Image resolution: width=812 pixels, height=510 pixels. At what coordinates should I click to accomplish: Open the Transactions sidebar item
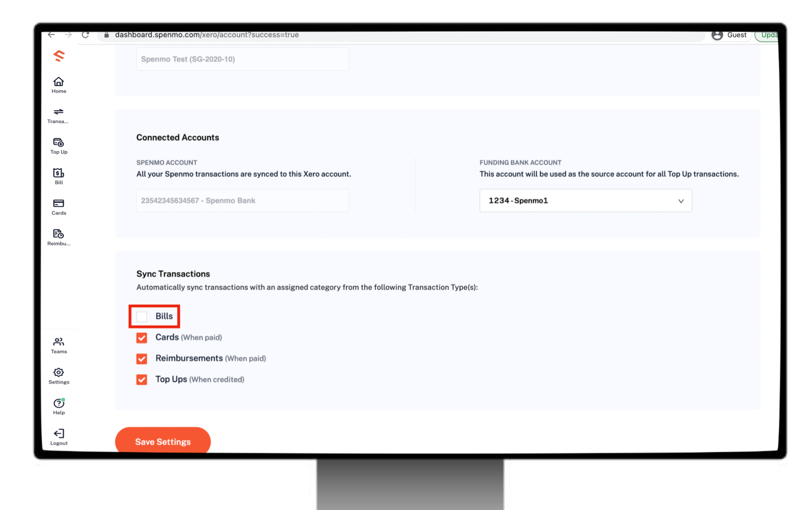58,115
